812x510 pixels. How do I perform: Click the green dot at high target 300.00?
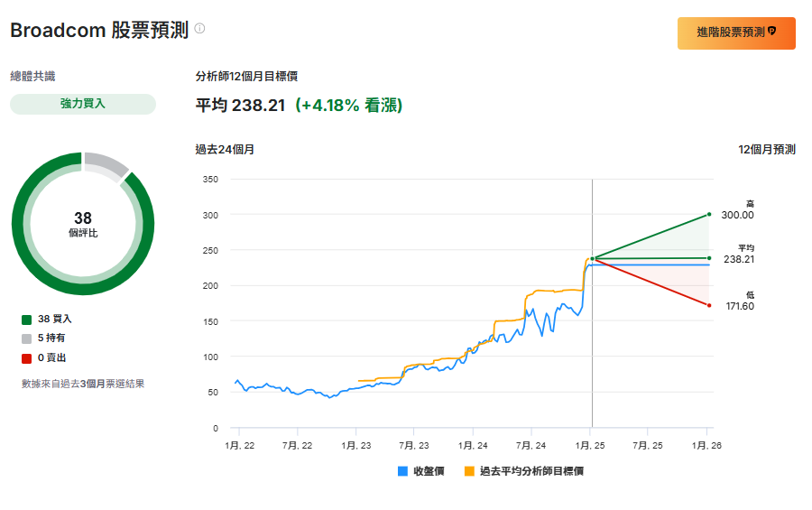tap(710, 214)
